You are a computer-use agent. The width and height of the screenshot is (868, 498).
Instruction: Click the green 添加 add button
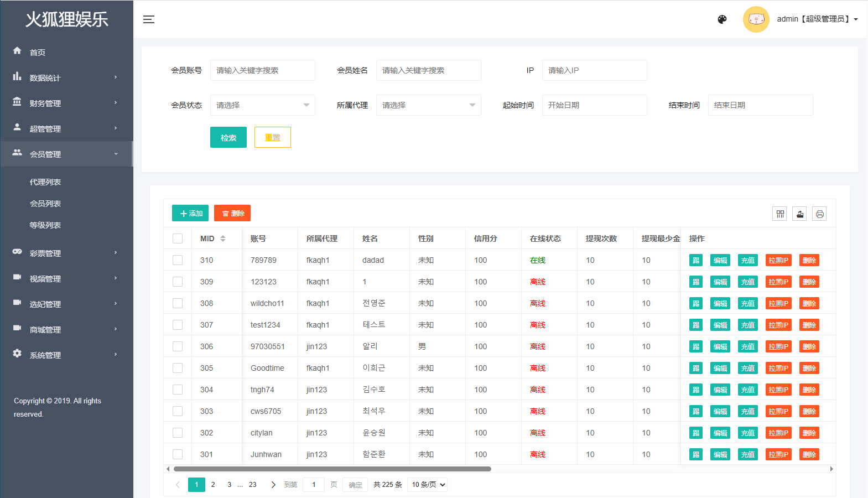point(190,213)
